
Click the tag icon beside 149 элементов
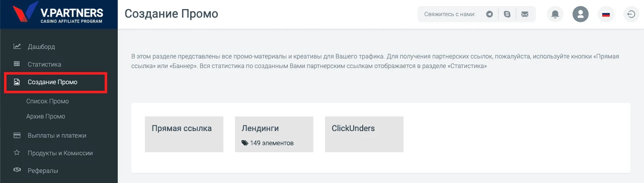click(245, 143)
